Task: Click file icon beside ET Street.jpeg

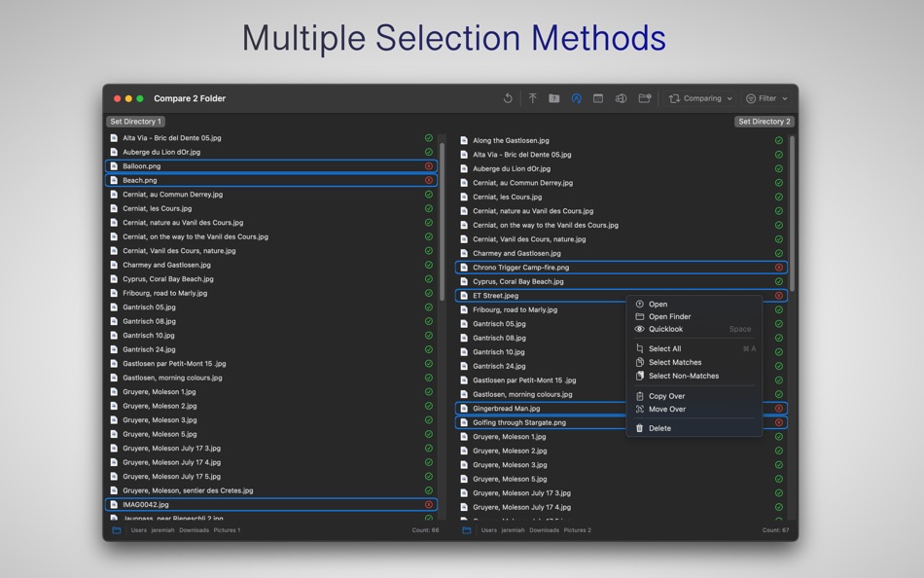Action: click(464, 296)
